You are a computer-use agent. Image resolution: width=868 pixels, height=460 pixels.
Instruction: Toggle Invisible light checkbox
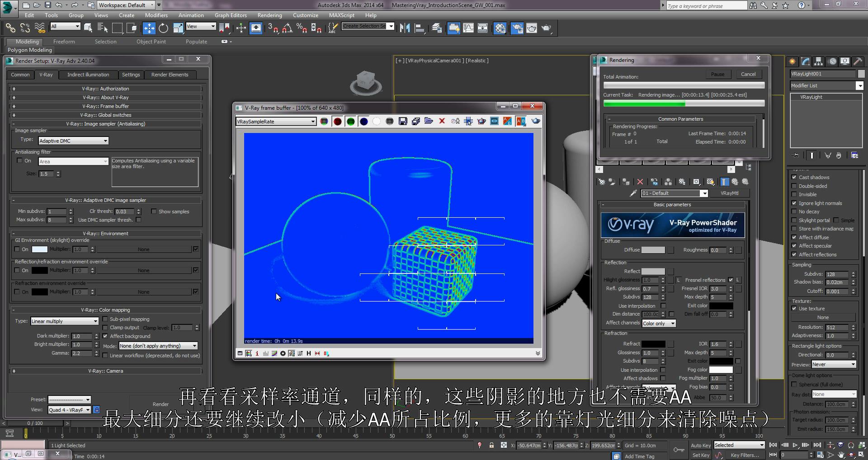[794, 194]
